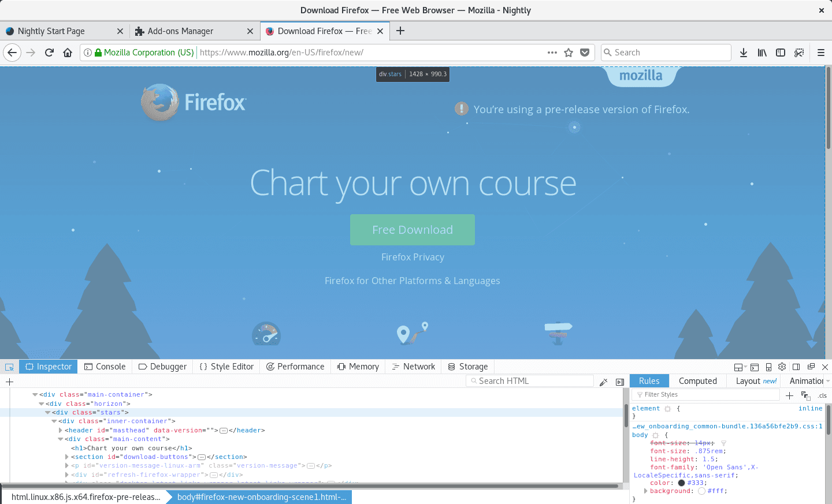Collapse the main-content div node
Viewport: 832px width, 504px height.
pyautogui.click(x=60, y=439)
